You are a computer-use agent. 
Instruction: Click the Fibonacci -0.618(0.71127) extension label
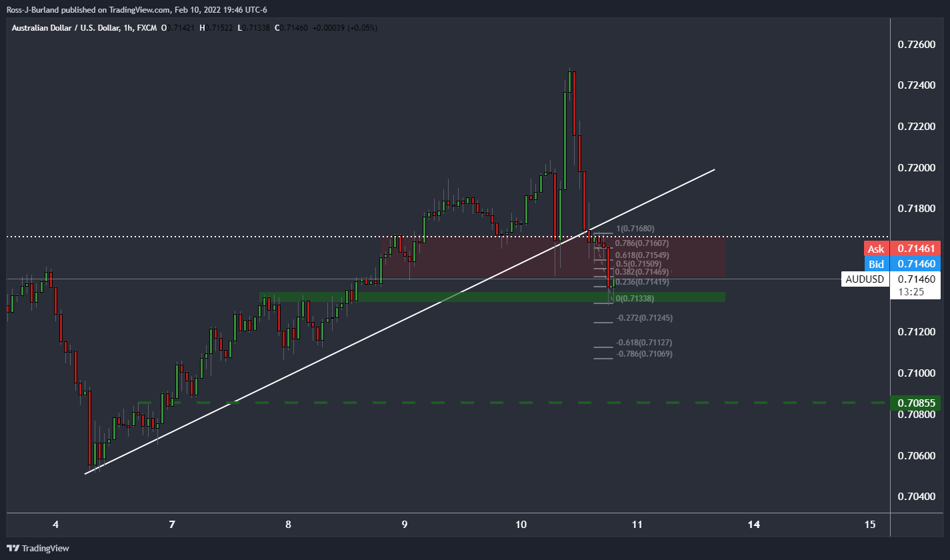(645, 343)
